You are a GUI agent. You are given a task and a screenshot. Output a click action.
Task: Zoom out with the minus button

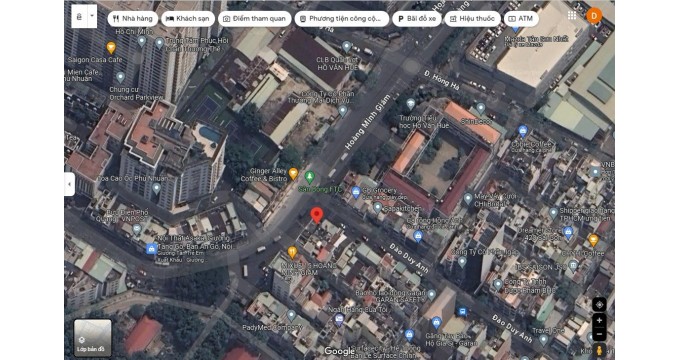pyautogui.click(x=599, y=334)
